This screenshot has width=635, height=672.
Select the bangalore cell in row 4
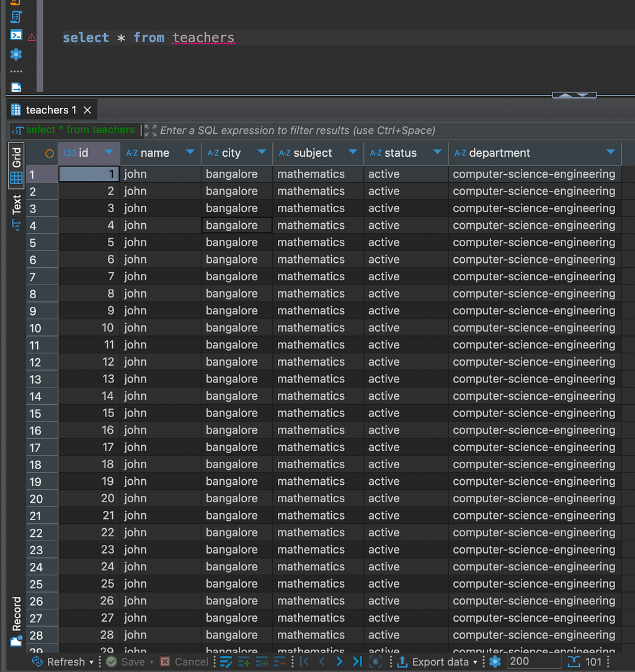[x=237, y=225]
